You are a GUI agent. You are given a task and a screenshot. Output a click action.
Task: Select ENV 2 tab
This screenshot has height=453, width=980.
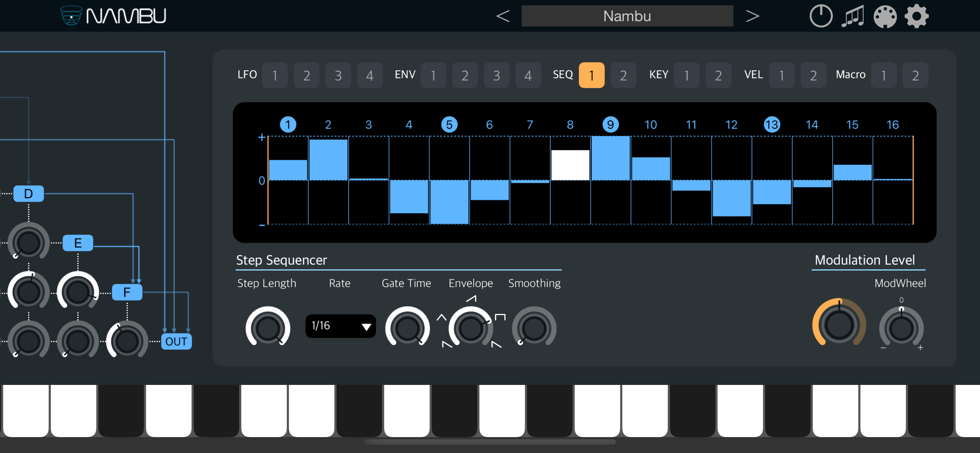click(465, 75)
